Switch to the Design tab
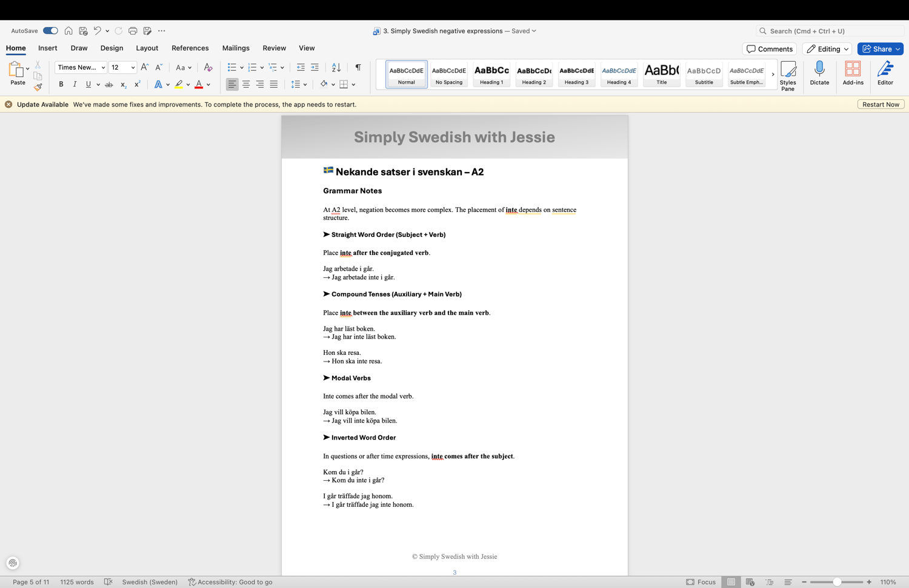 click(112, 48)
